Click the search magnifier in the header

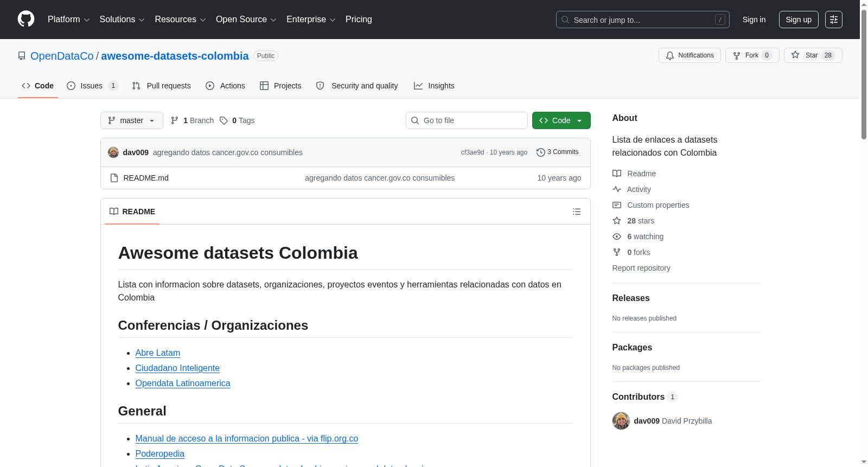tap(565, 20)
